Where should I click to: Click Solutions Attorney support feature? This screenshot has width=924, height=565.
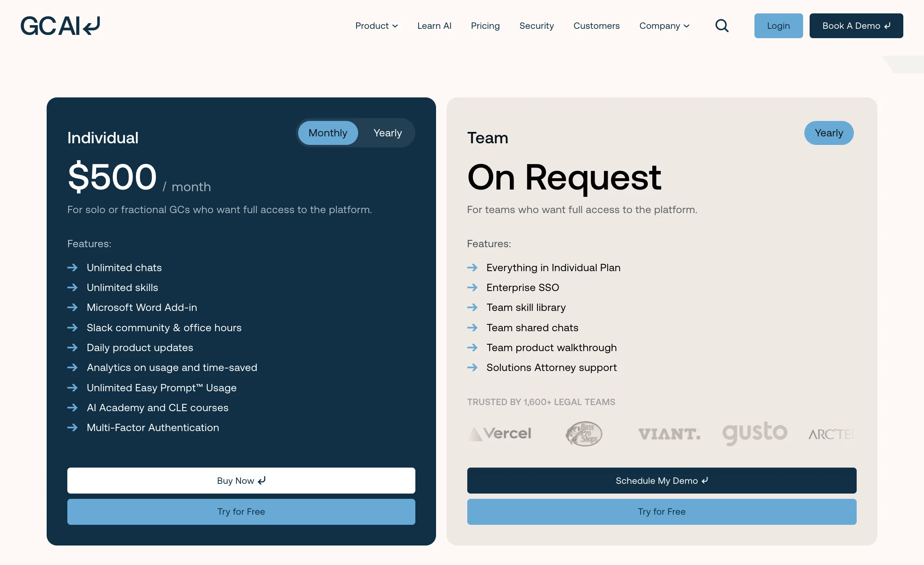[x=552, y=367]
